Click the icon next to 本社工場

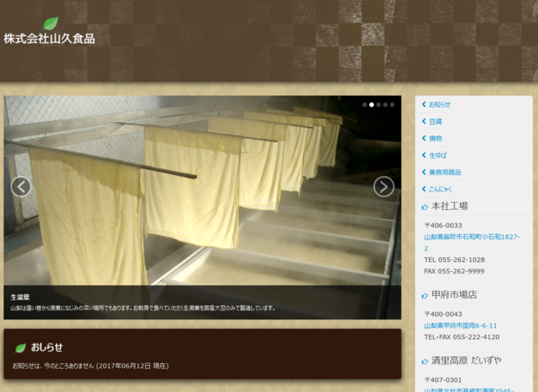pos(424,206)
